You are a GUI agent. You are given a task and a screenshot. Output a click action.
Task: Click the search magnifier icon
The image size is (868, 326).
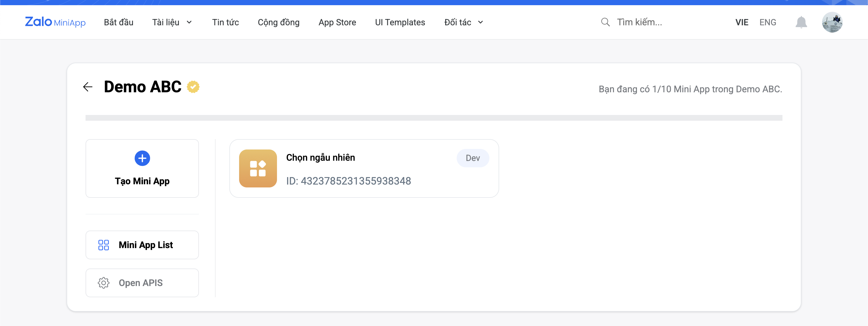coord(605,22)
